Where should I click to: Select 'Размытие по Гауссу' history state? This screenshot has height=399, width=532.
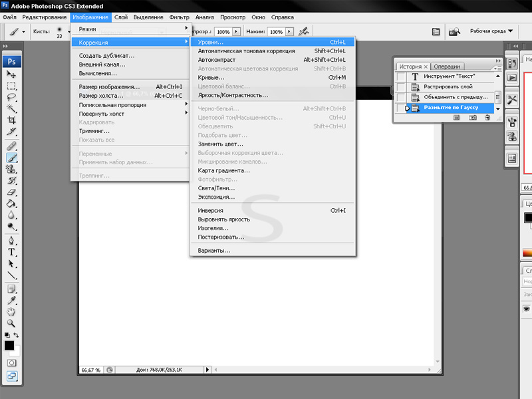pyautogui.click(x=451, y=107)
